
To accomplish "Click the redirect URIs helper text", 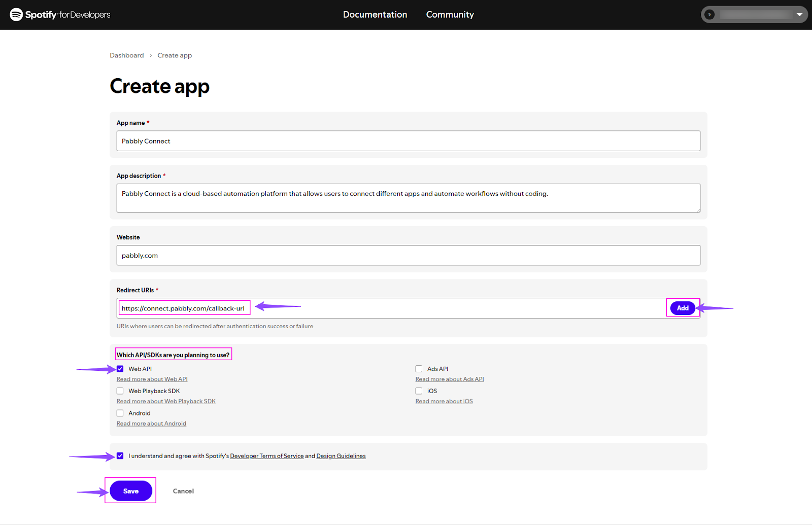I will coord(215,327).
